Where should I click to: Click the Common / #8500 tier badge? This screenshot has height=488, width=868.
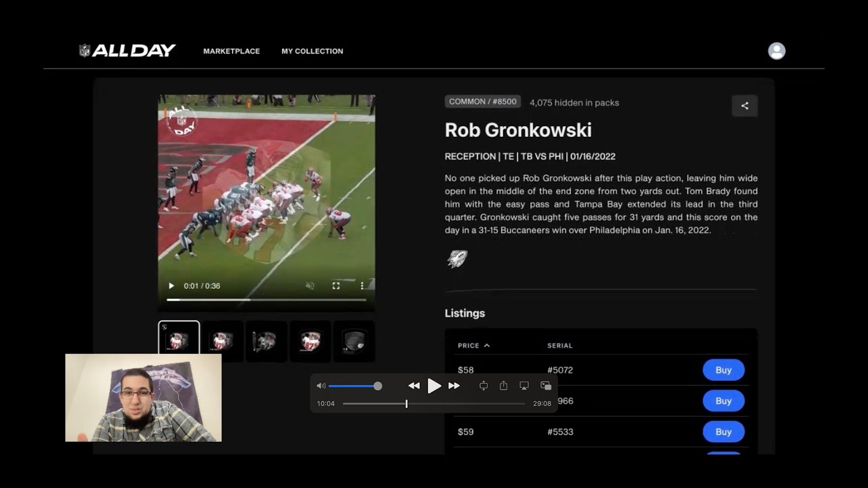[483, 102]
